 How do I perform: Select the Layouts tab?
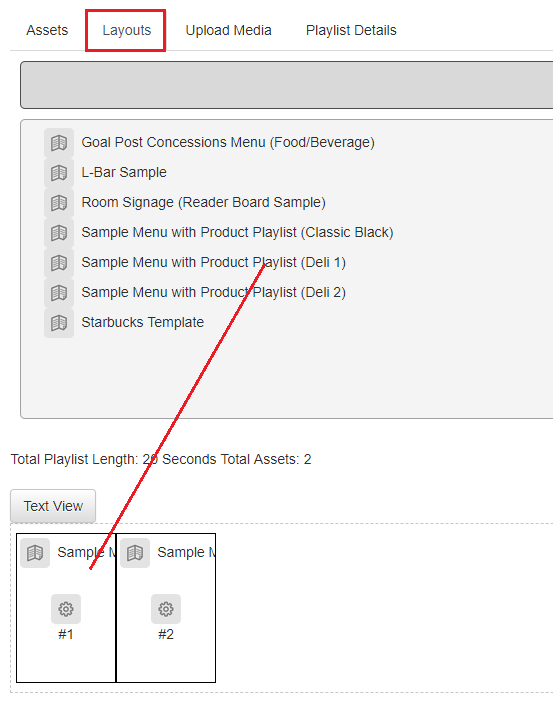pos(126,30)
